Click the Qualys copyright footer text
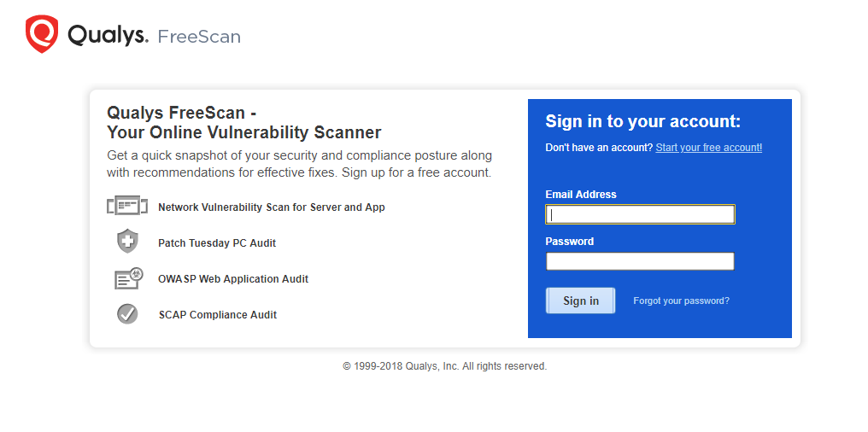 (444, 366)
